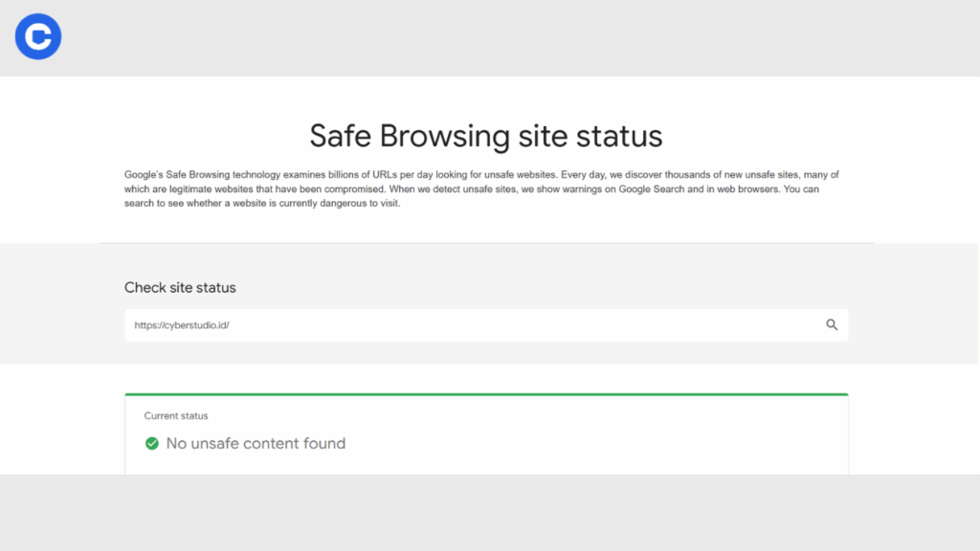980x551 pixels.
Task: Open the current status result card
Action: 485,430
